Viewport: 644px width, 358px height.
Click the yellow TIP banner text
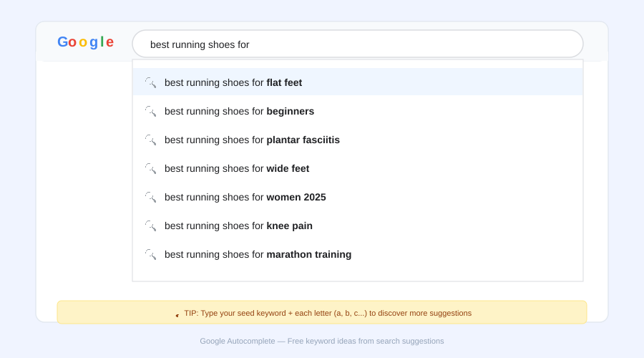tap(328, 313)
